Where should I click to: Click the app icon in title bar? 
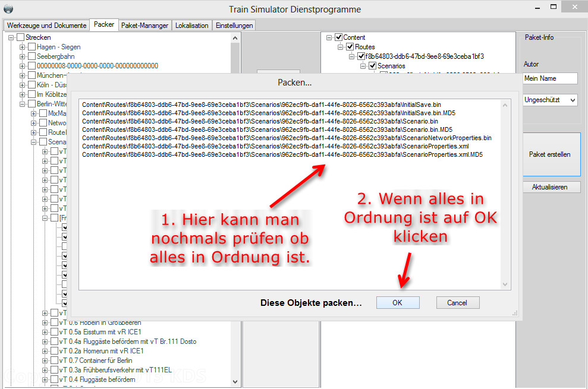click(x=8, y=9)
